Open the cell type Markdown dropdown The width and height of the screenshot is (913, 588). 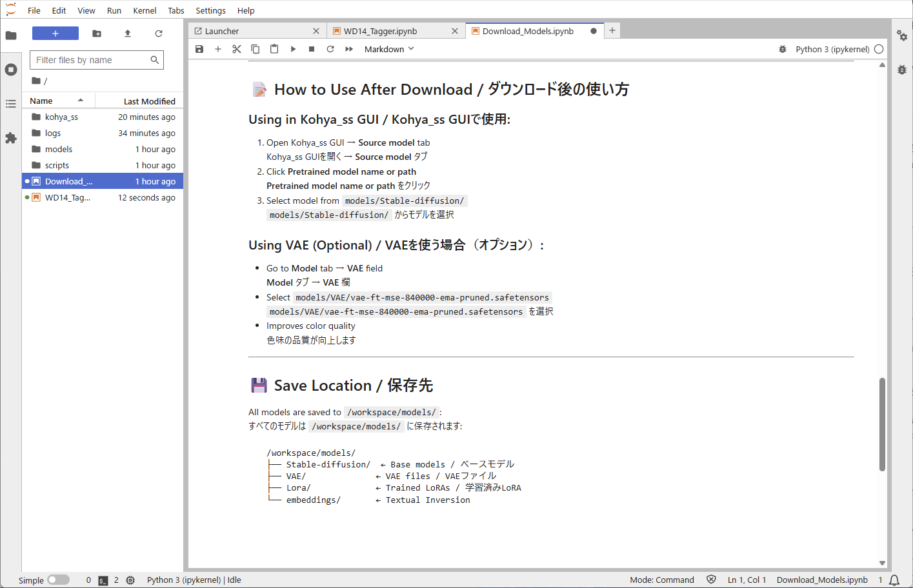[x=389, y=49]
